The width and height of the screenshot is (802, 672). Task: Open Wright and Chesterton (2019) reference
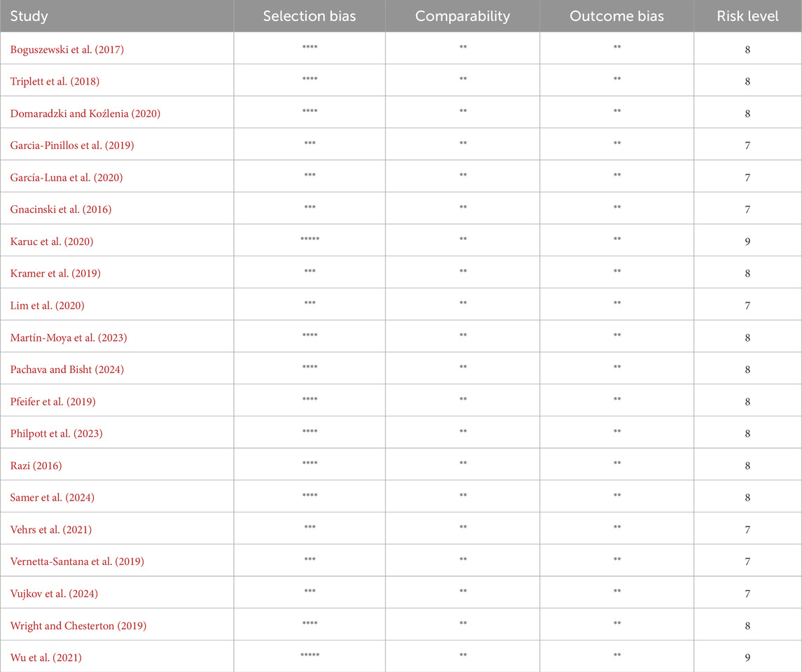click(78, 626)
